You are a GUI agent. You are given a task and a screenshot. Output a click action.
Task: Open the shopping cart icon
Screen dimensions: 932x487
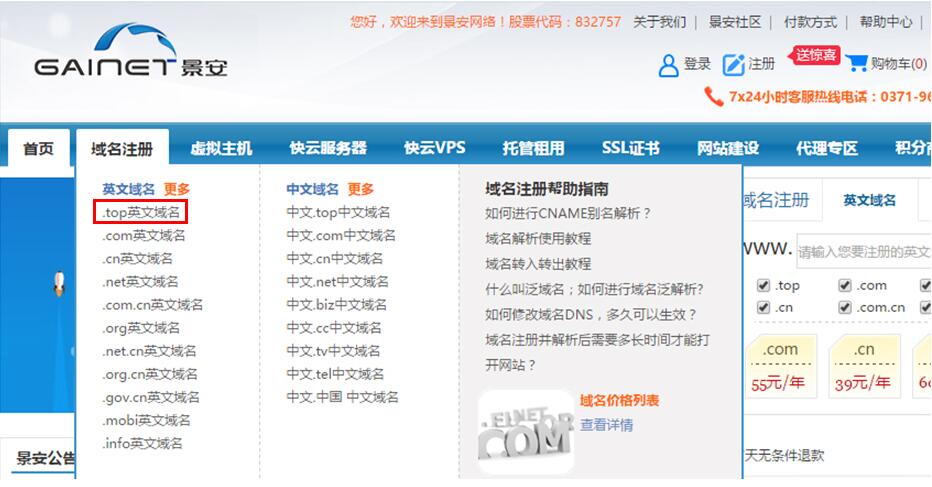coord(857,64)
